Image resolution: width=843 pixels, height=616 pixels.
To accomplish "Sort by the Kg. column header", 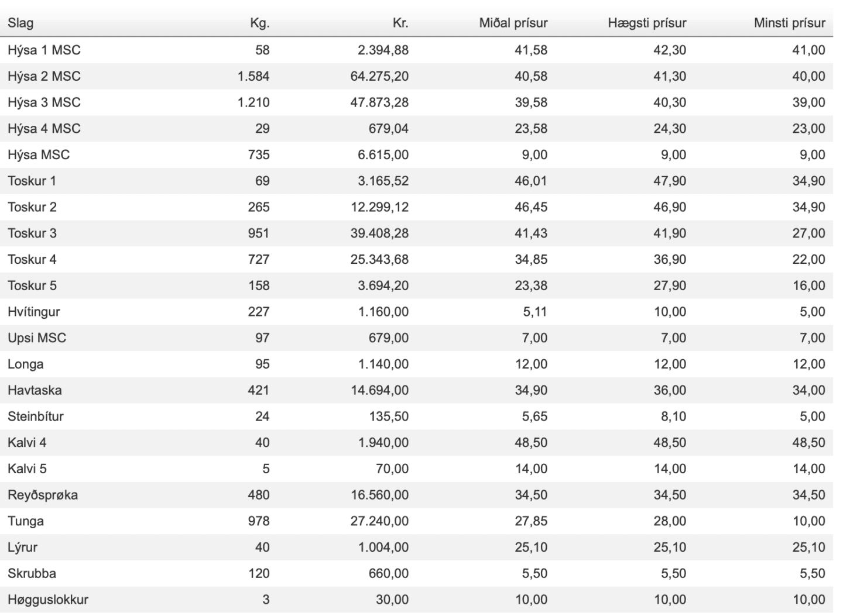I will [259, 23].
